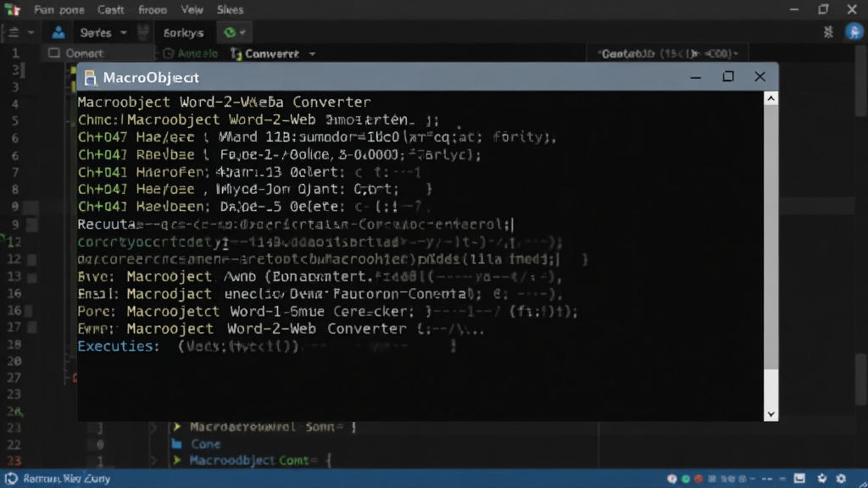868x488 pixels.
Task: Click the 'Chmc:|Macroobject Word-2-Web' line
Action: point(258,119)
